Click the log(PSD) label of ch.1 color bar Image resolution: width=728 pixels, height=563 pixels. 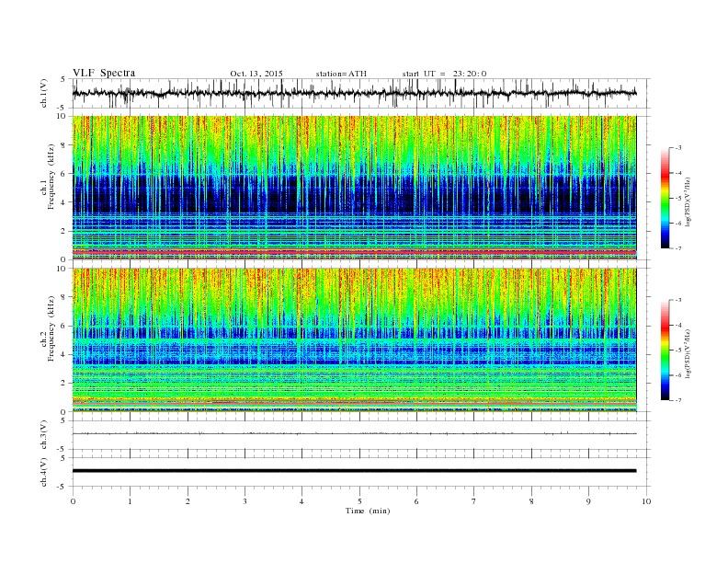[688, 201]
